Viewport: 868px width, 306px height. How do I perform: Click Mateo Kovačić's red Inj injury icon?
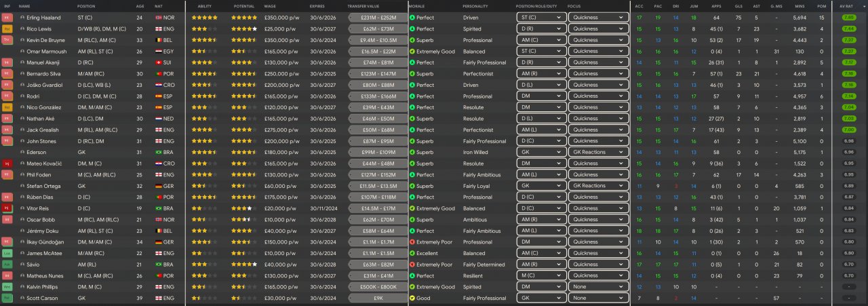pos(7,163)
